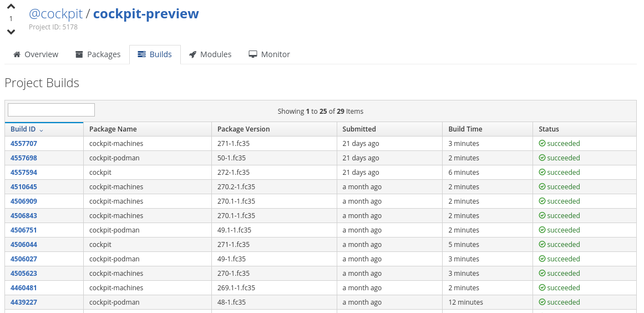The height and width of the screenshot is (313, 644).
Task: Go to the @cockpit group page
Action: (x=55, y=14)
